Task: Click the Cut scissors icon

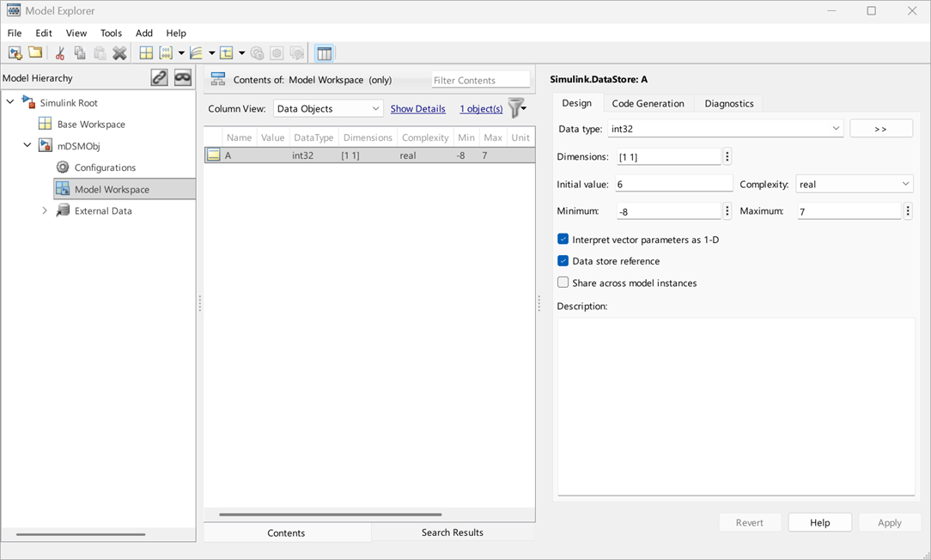Action: coord(60,53)
